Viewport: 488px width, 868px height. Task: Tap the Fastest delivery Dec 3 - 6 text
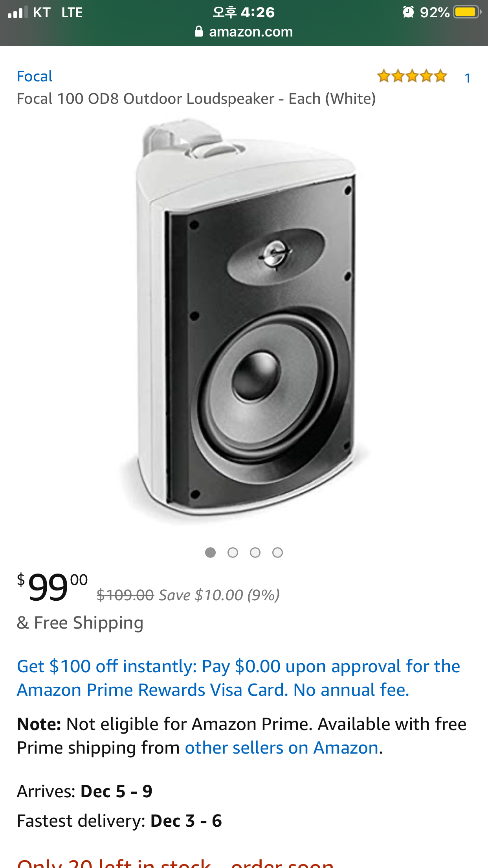(x=119, y=821)
